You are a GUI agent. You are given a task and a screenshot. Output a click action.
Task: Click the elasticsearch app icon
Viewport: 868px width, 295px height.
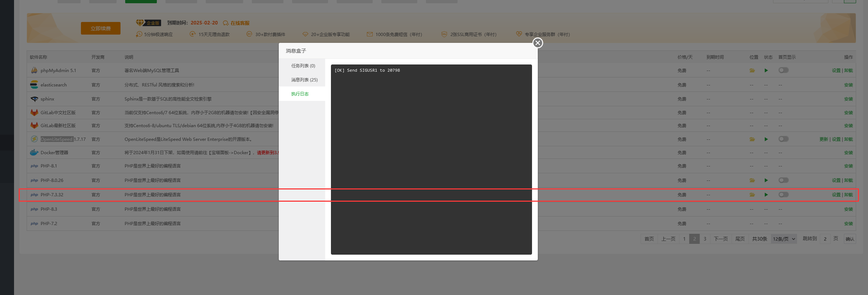[34, 85]
